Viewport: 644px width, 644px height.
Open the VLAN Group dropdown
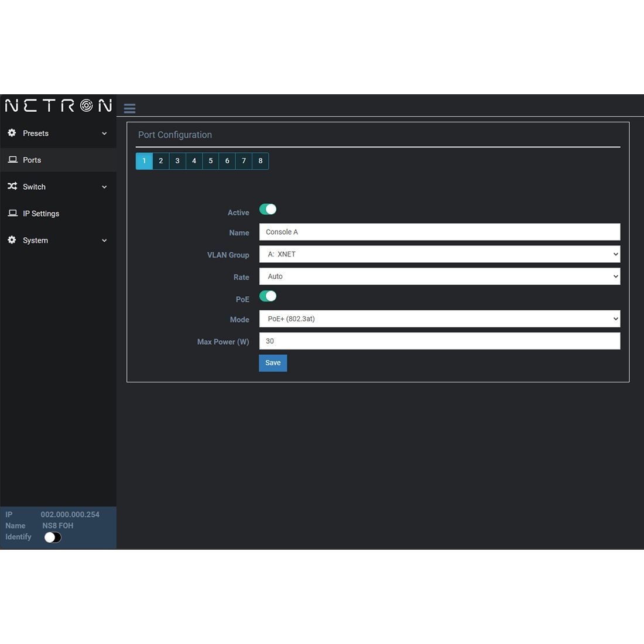click(x=439, y=254)
